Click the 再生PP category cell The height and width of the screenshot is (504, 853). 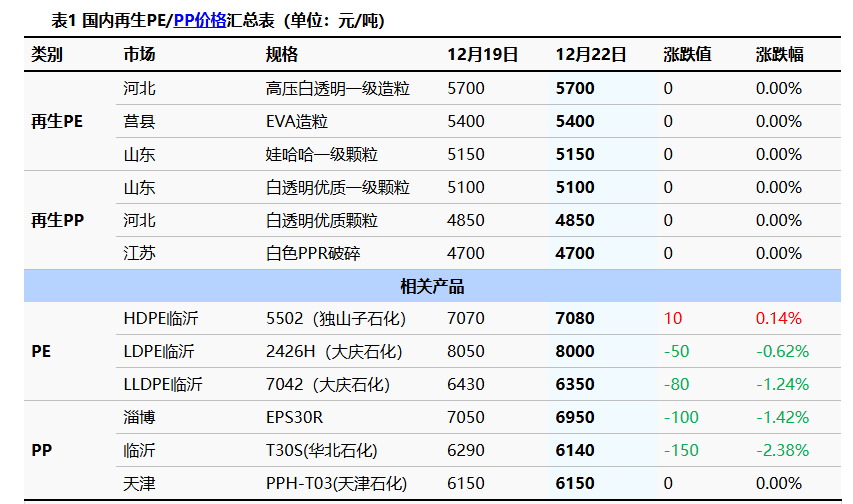tap(57, 220)
